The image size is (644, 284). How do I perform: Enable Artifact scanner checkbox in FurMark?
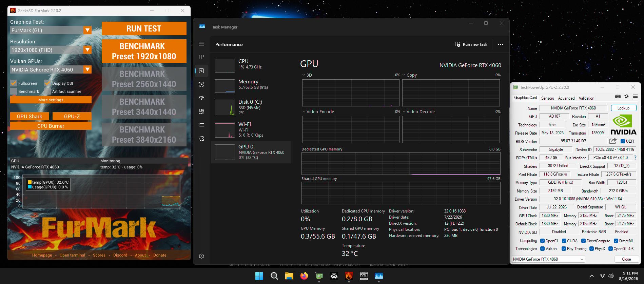coord(47,91)
